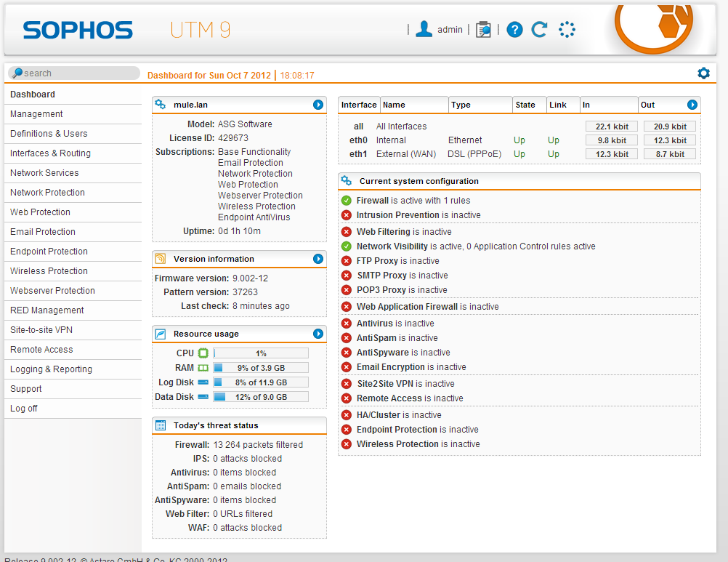Viewport: 728px width, 562px height.
Task: Click the green CPU chip icon
Action: (203, 353)
